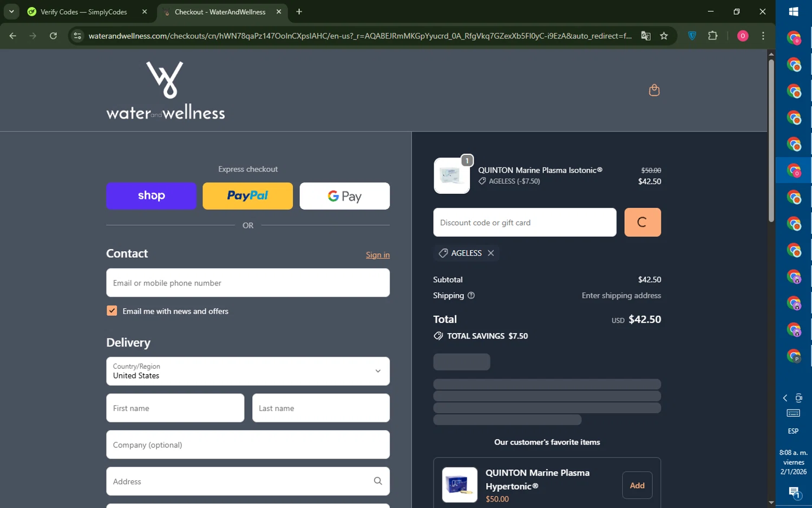
Task: Open the shopping bag cart icon
Action: click(x=654, y=90)
